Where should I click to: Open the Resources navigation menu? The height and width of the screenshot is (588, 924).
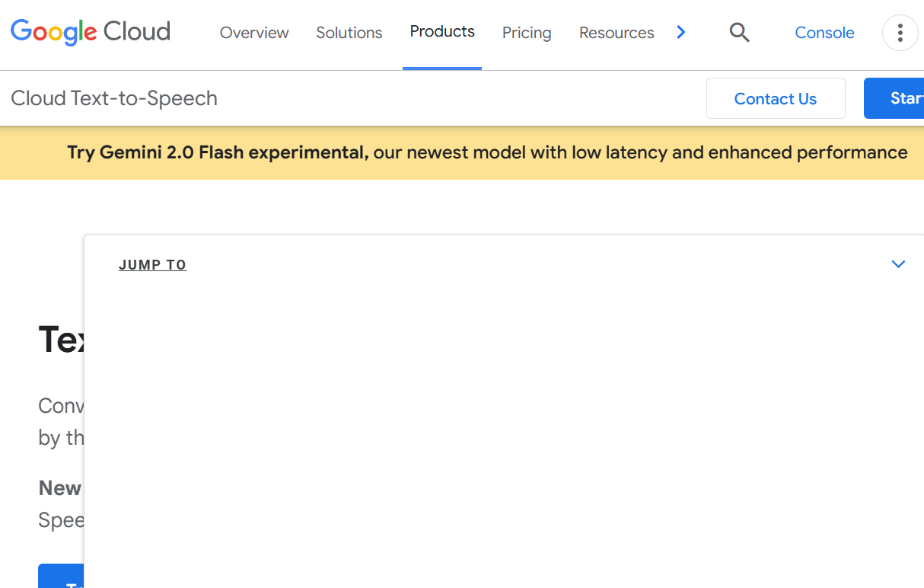pos(617,33)
